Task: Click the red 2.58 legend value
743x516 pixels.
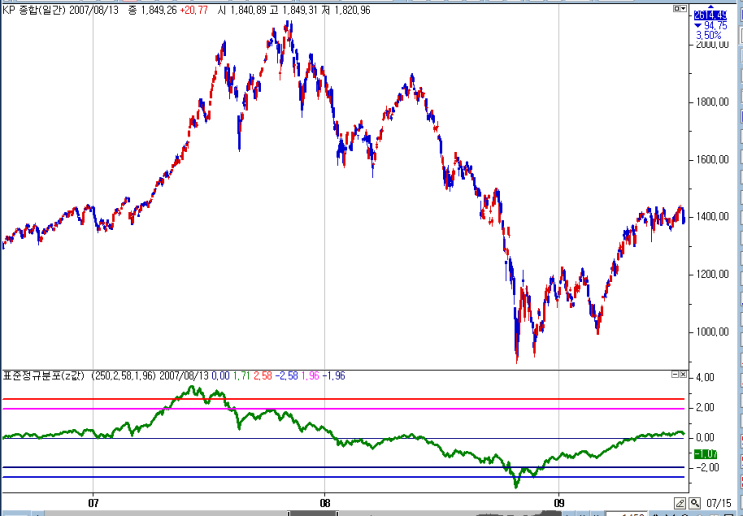Action: [x=263, y=376]
